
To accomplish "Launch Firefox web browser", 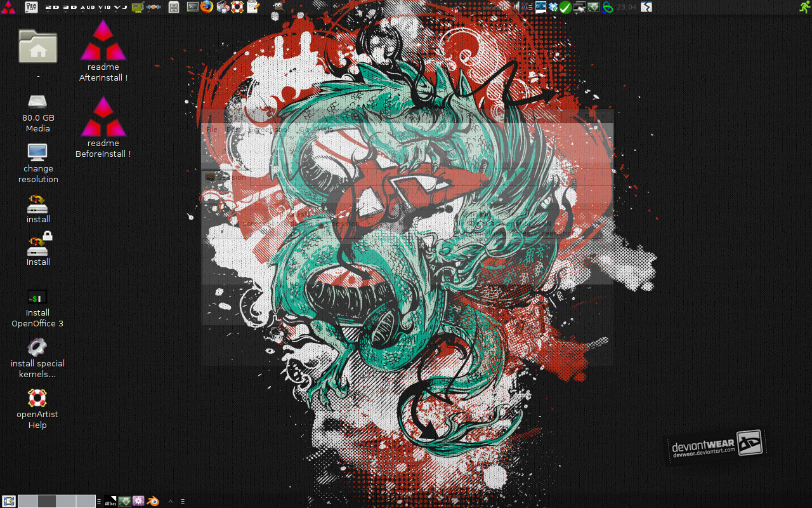I will (x=207, y=6).
